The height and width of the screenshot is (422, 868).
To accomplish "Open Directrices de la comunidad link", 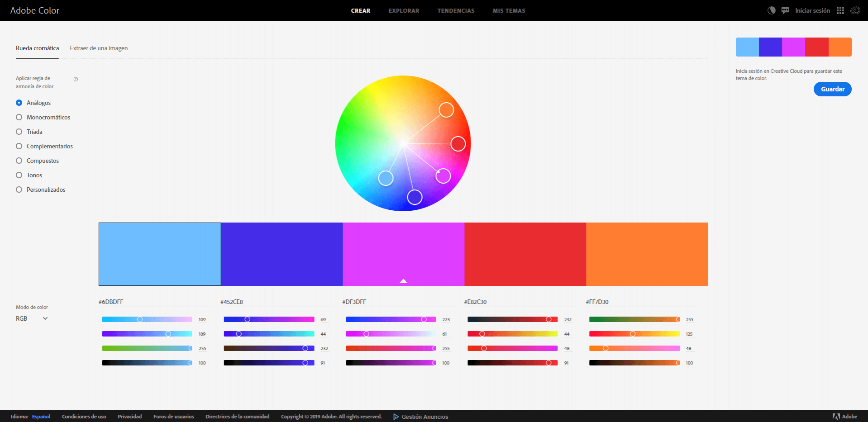I will click(238, 417).
